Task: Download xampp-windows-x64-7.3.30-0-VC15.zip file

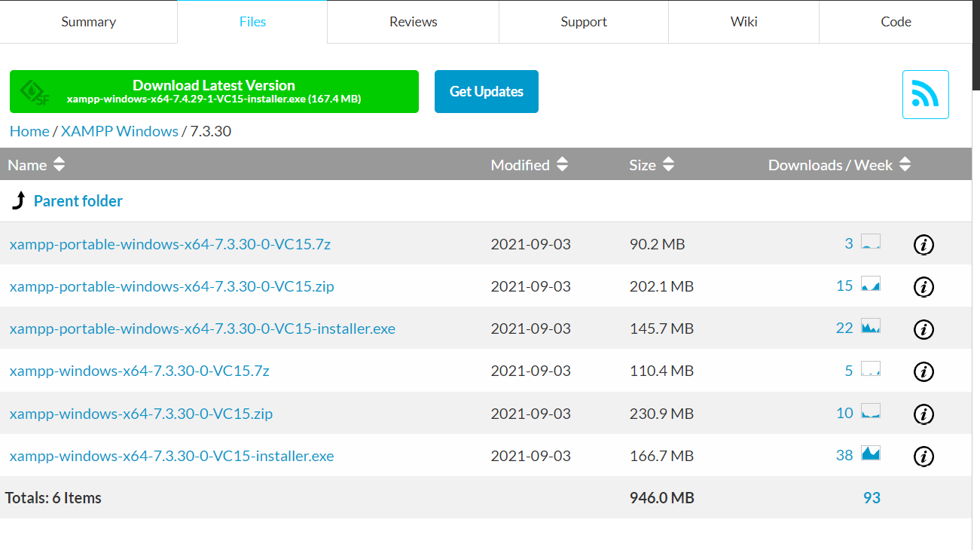Action: pos(142,414)
